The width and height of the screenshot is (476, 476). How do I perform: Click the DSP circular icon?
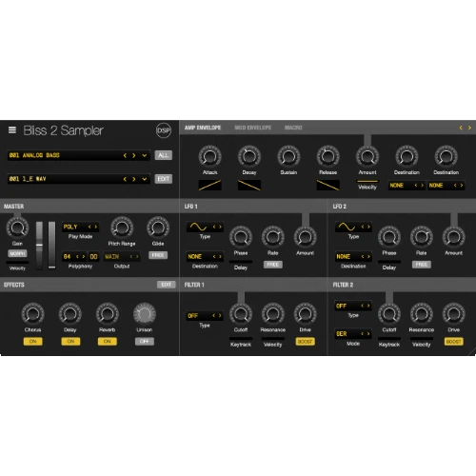pos(164,130)
